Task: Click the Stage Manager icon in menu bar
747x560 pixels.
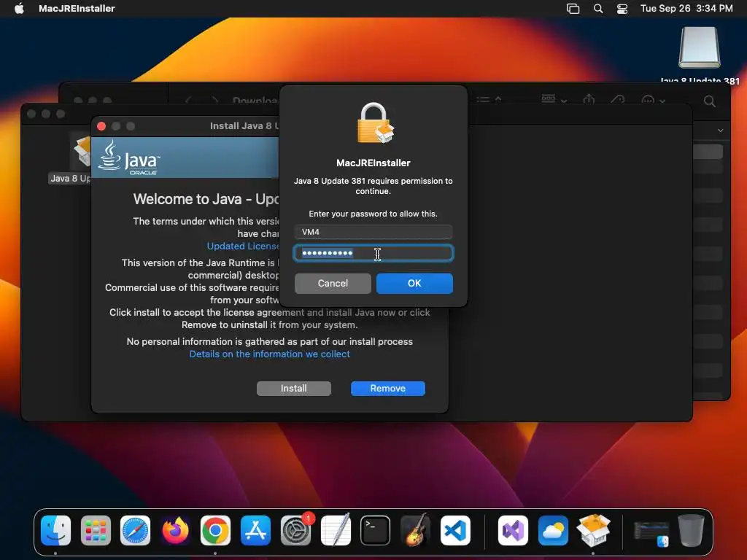Action: pos(573,9)
